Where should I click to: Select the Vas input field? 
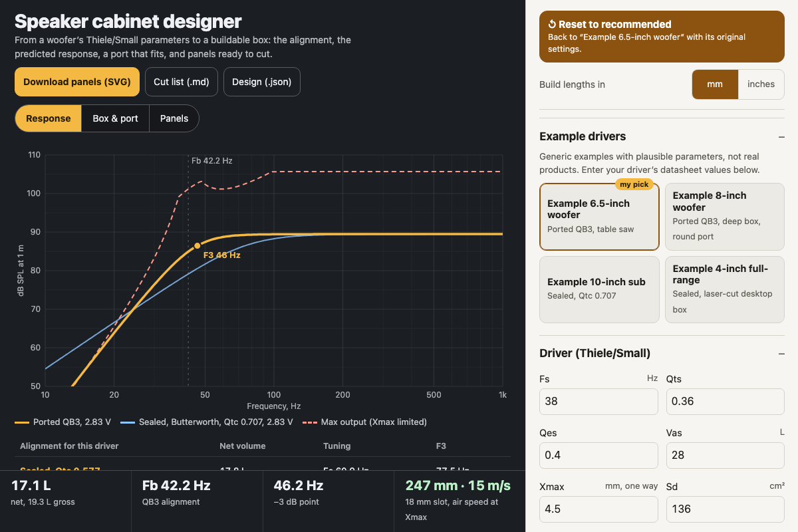coord(726,456)
